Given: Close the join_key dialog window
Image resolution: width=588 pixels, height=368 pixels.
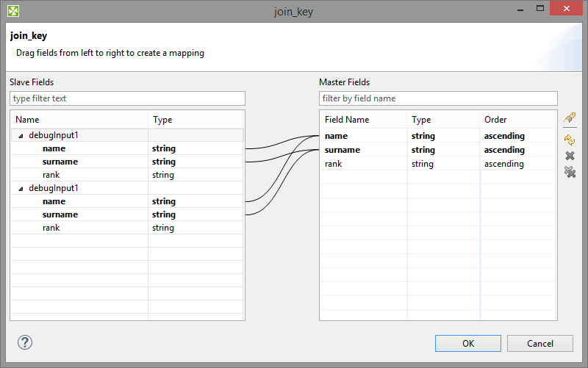Looking at the screenshot, I should pyautogui.click(x=567, y=10).
